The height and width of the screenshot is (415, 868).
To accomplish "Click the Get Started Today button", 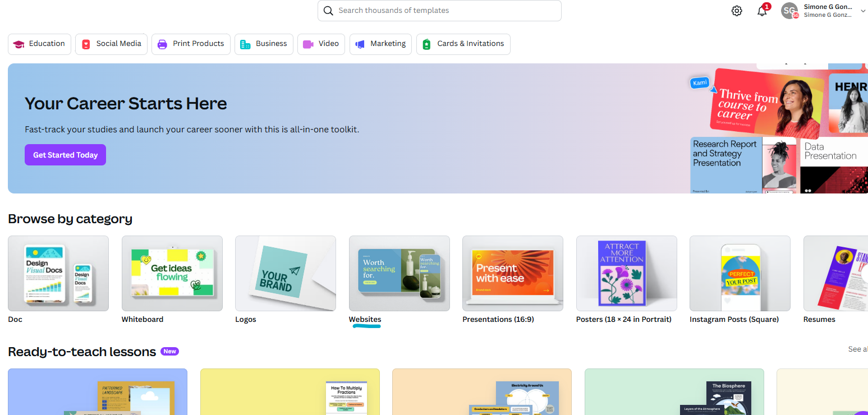I will click(65, 155).
